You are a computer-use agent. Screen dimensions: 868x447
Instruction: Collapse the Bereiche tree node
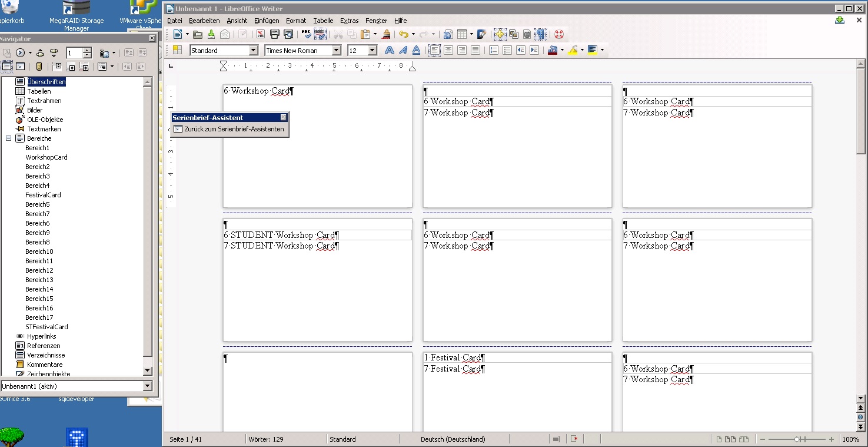coord(9,138)
